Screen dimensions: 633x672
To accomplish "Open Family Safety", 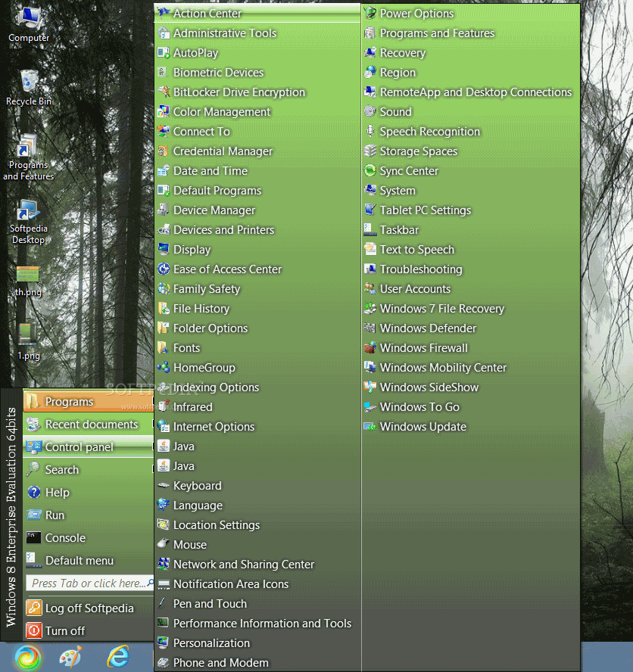I will pos(257,289).
